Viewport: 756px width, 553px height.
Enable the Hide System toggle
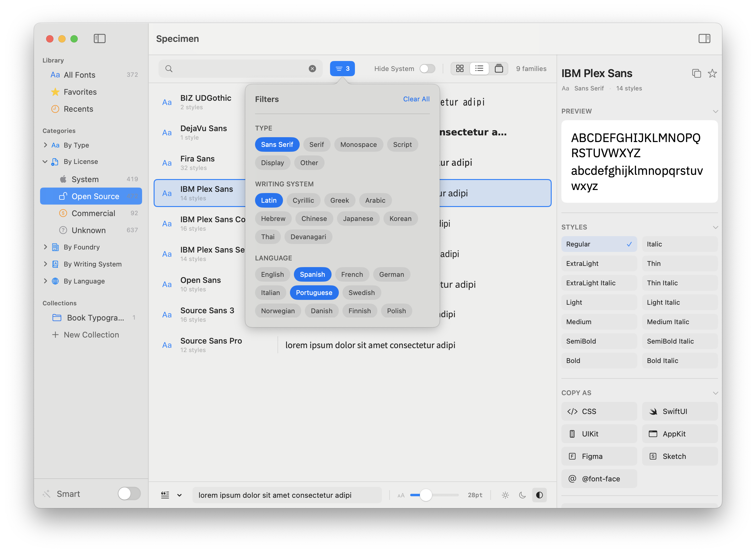click(427, 68)
